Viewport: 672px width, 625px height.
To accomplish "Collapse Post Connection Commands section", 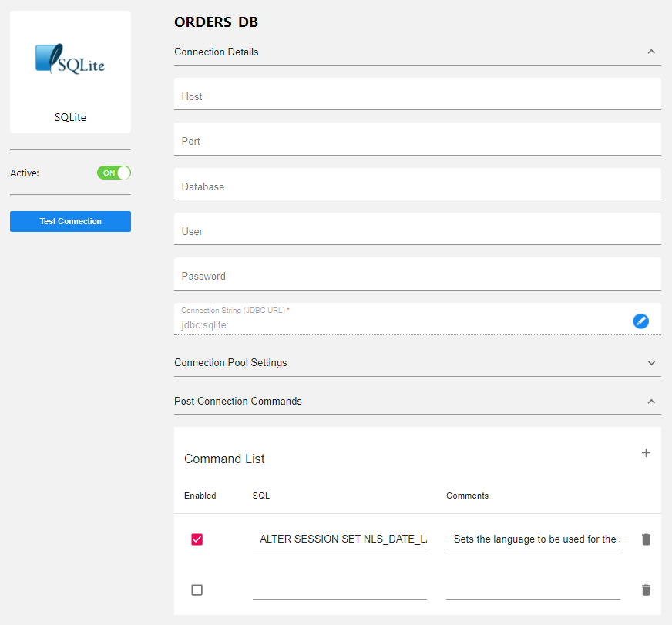I will click(x=651, y=402).
